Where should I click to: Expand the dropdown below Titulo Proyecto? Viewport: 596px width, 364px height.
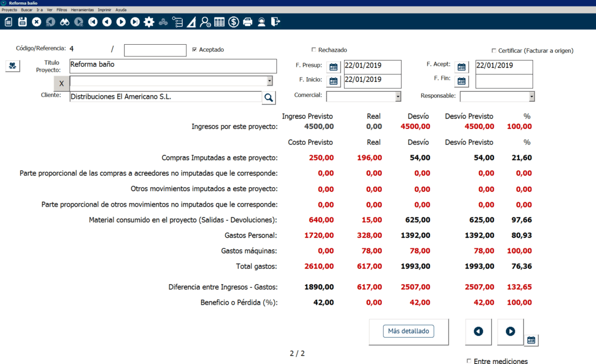[269, 81]
